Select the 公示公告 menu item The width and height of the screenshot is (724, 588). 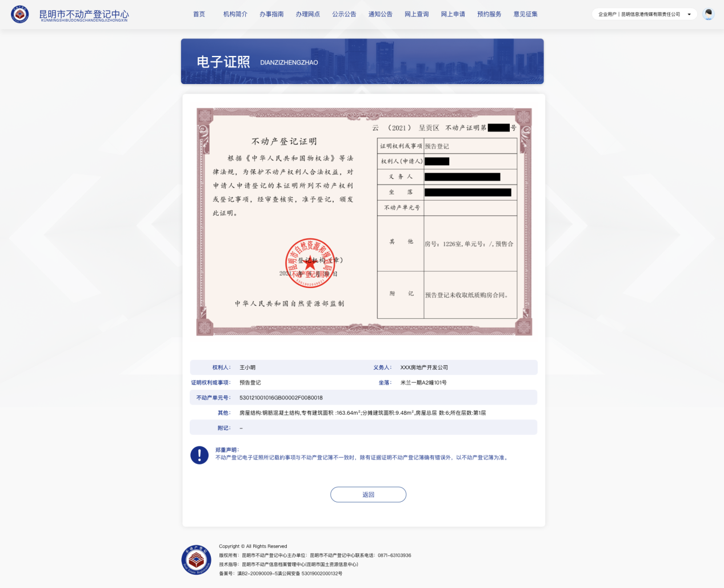tap(344, 14)
